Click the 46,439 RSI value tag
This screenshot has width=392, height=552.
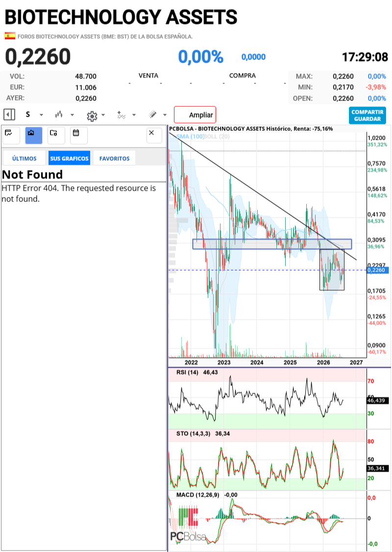click(x=378, y=400)
